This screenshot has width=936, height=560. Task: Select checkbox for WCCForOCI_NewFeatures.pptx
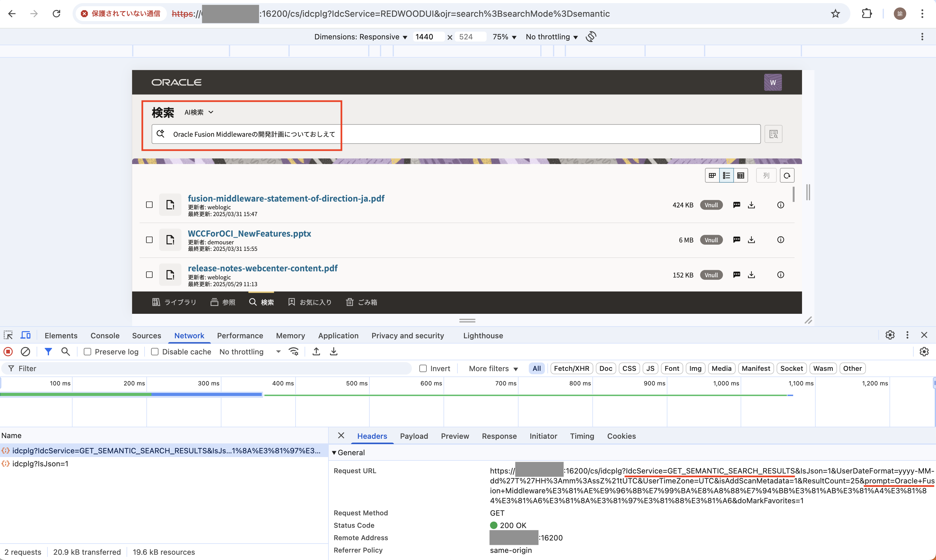(149, 240)
